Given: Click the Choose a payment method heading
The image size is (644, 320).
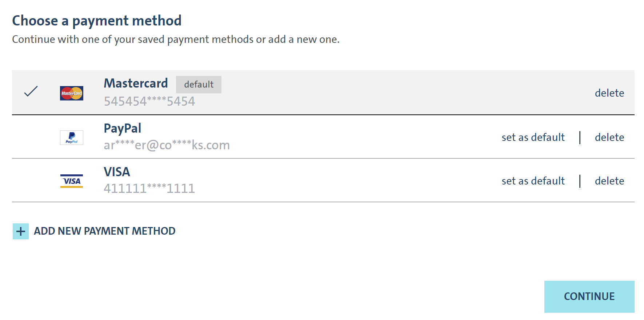Looking at the screenshot, I should (x=97, y=21).
